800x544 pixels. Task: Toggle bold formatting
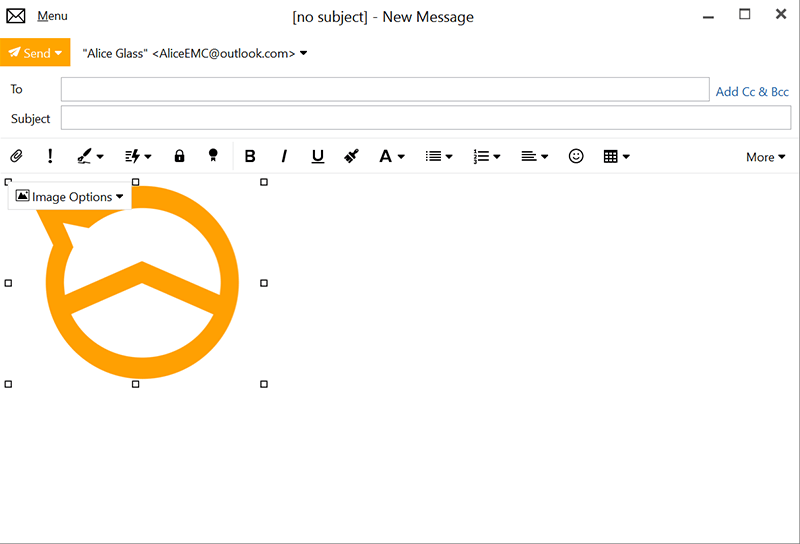coord(250,156)
